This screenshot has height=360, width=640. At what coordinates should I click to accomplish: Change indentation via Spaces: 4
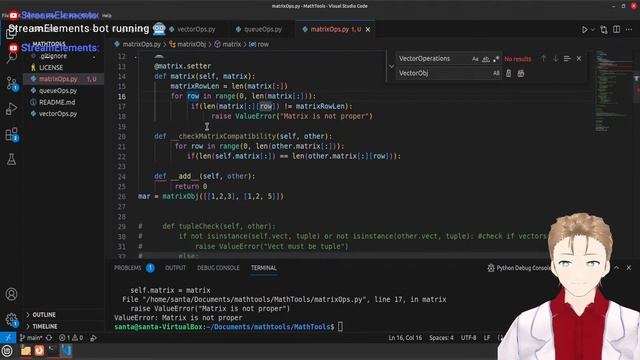click(441, 338)
